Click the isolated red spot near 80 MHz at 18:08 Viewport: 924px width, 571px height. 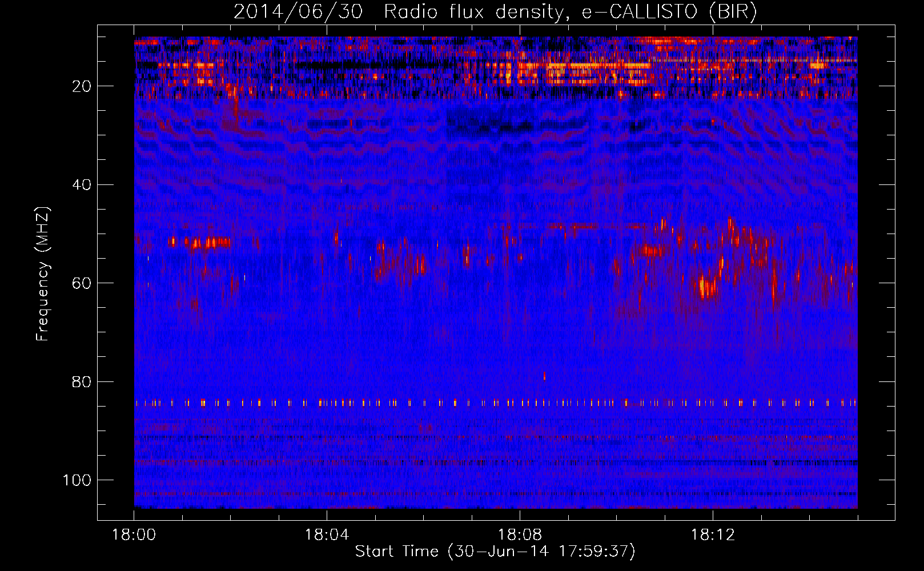coord(544,376)
